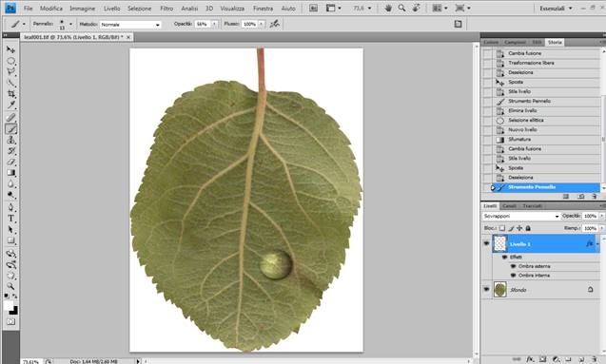The image size is (606, 364).
Task: Hide the Sfondo layer
Action: (486, 289)
